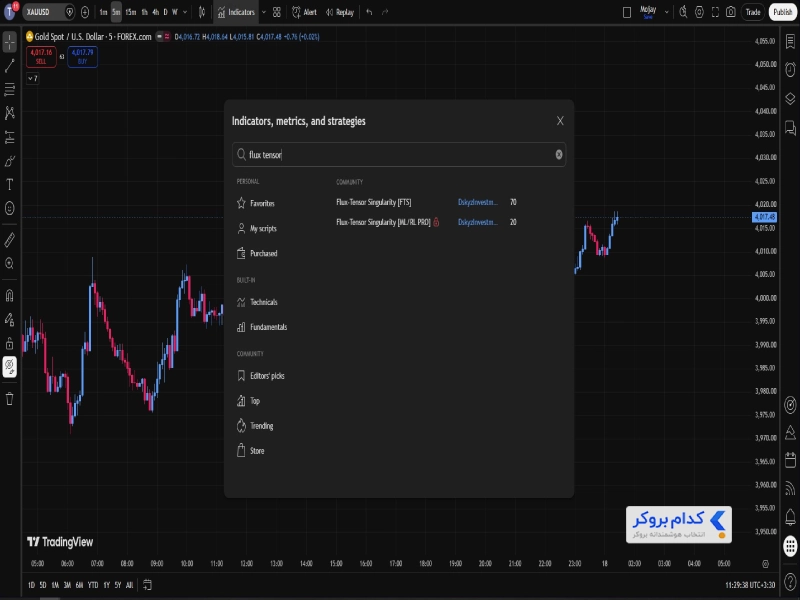Select the 15m timeframe
The width and height of the screenshot is (800, 600).
tap(131, 12)
